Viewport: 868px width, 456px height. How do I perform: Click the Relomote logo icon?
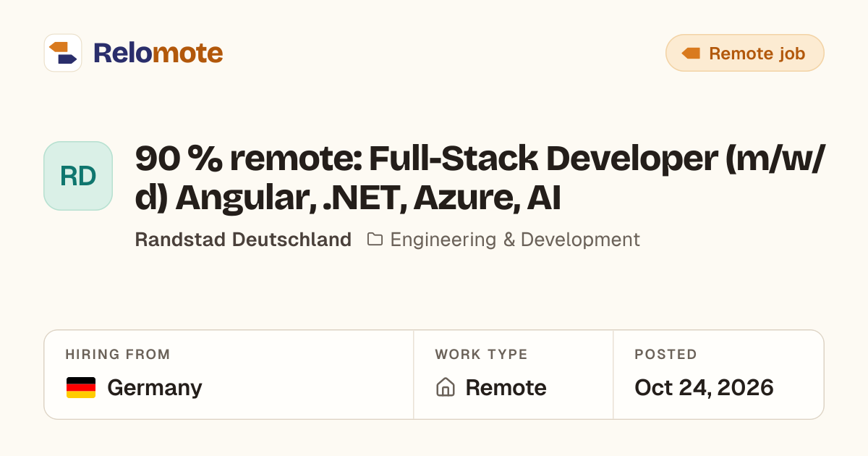63,53
